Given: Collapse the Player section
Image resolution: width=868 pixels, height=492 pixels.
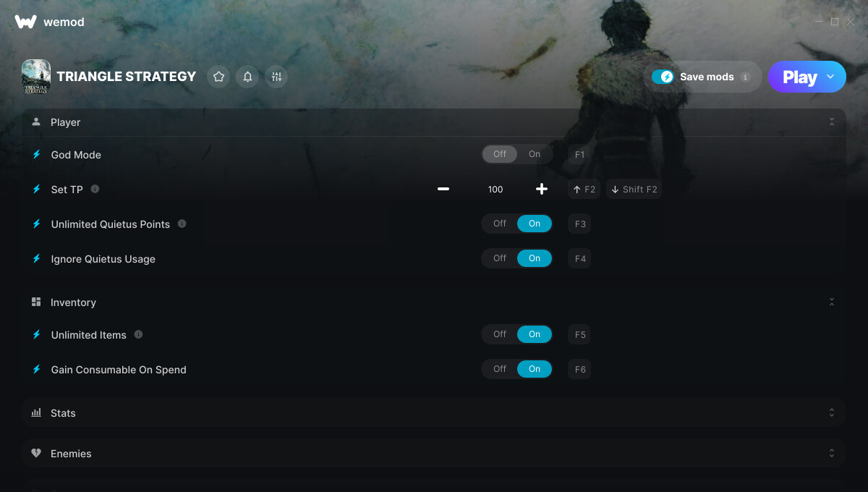Looking at the screenshot, I should click(832, 122).
